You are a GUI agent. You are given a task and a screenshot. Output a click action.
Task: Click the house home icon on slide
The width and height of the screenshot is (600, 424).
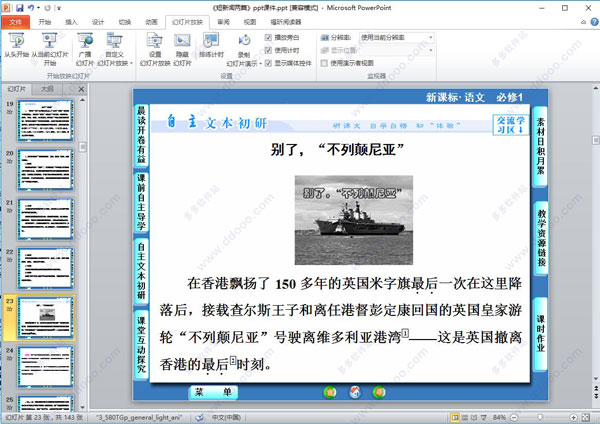coord(355,392)
